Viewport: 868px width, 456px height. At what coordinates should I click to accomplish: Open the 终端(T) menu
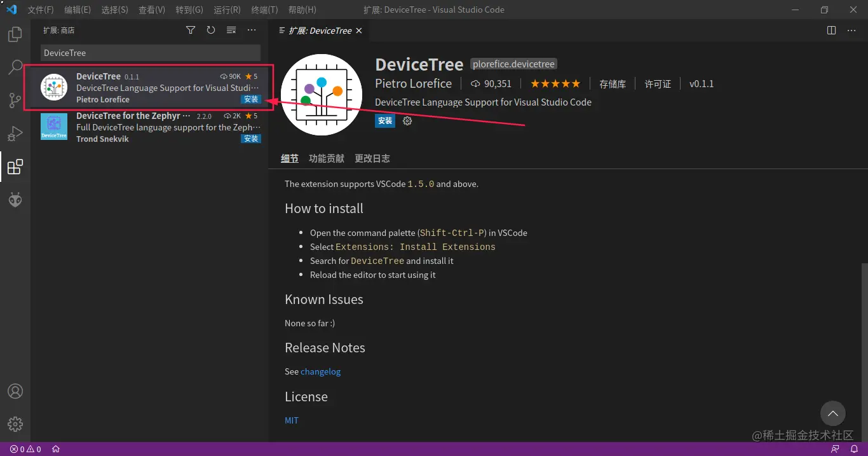point(264,10)
